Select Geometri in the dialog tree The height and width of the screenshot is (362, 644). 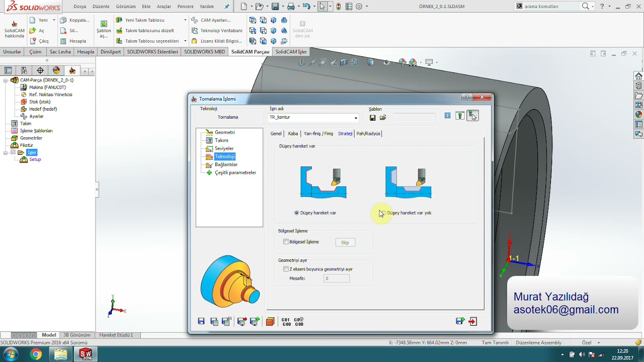[224, 132]
